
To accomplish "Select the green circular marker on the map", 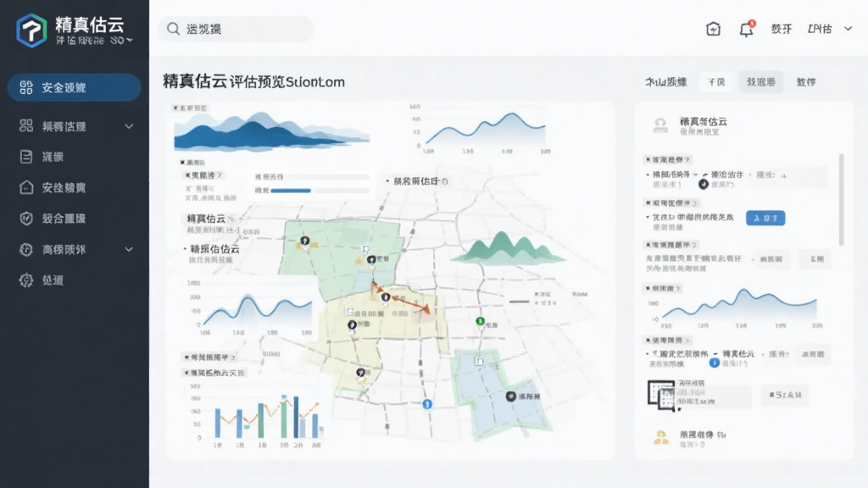I will tap(480, 321).
